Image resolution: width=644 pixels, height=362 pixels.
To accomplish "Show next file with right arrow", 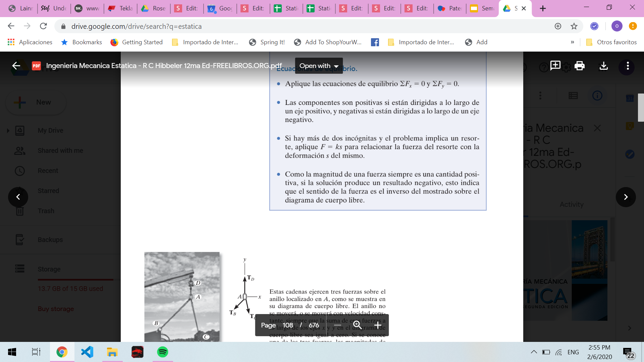I will [x=626, y=197].
